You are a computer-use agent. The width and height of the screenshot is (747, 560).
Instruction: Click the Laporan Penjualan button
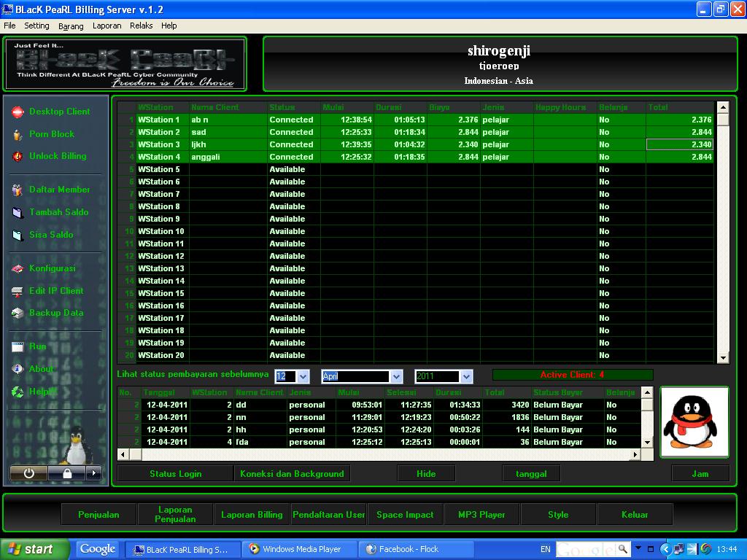coord(175,514)
